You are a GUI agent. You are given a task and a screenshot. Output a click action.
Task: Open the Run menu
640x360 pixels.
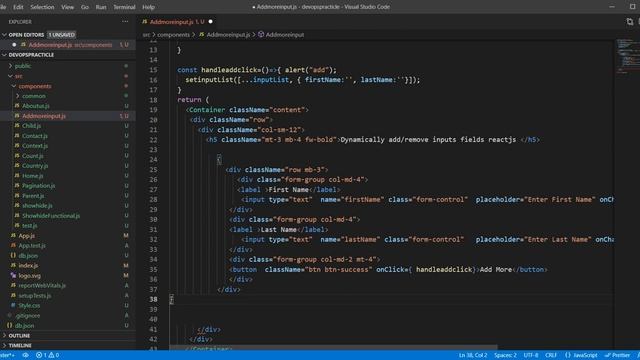101,7
